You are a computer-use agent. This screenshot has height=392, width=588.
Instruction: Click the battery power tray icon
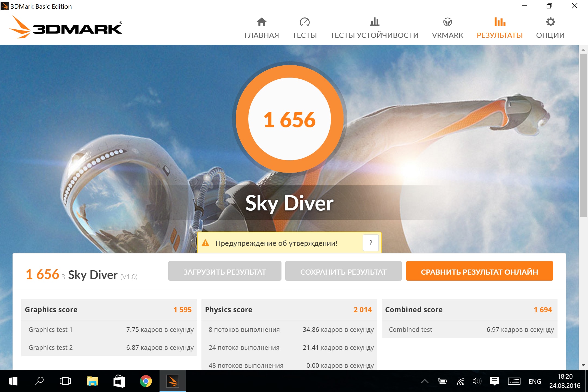442,381
